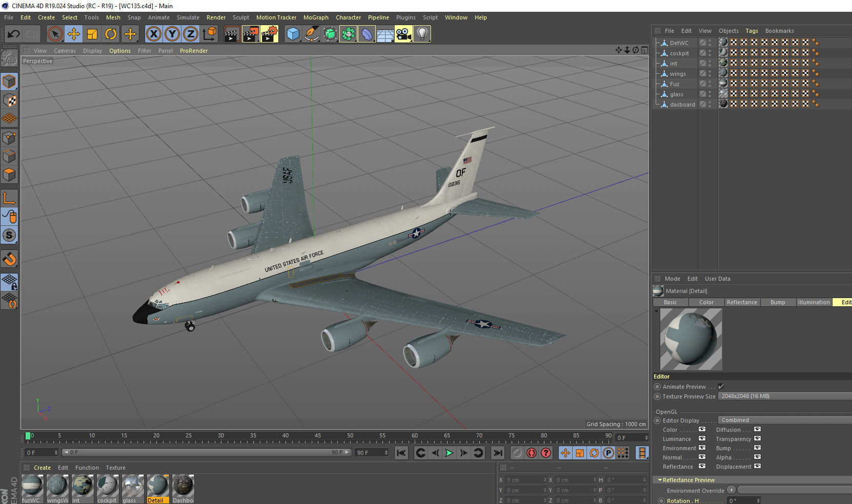The image size is (852, 504).
Task: Toggle the Color channel eye icon
Action: click(702, 429)
